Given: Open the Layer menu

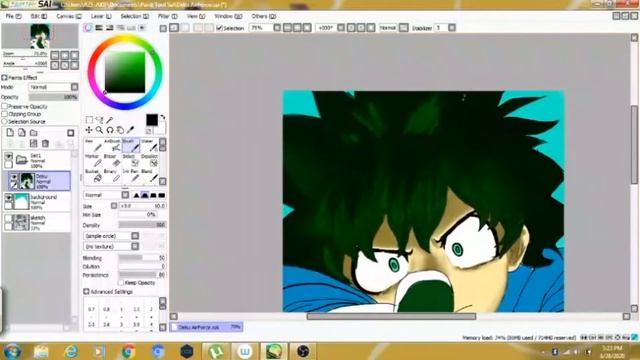Looking at the screenshot, I should (101, 16).
